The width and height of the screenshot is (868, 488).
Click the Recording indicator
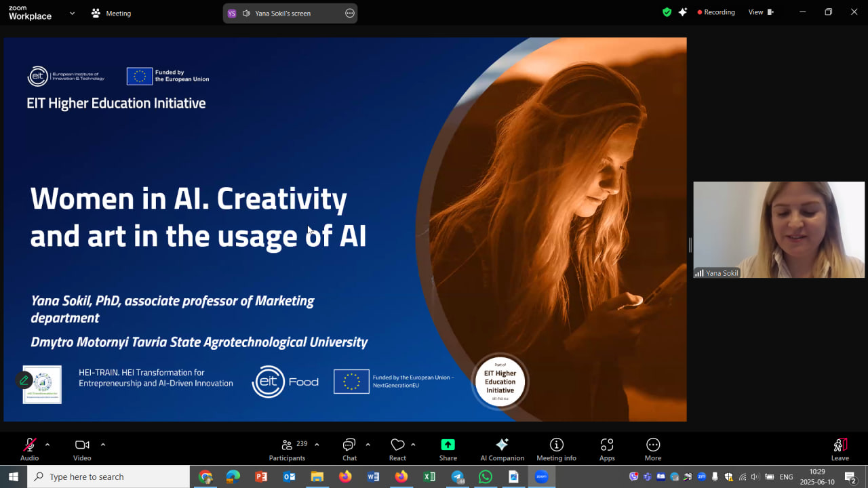(716, 12)
